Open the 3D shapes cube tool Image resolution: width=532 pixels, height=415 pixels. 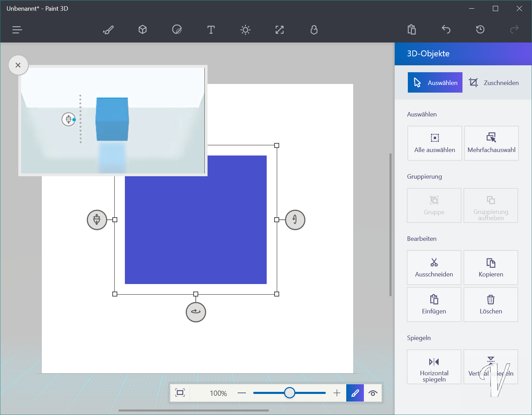(143, 30)
